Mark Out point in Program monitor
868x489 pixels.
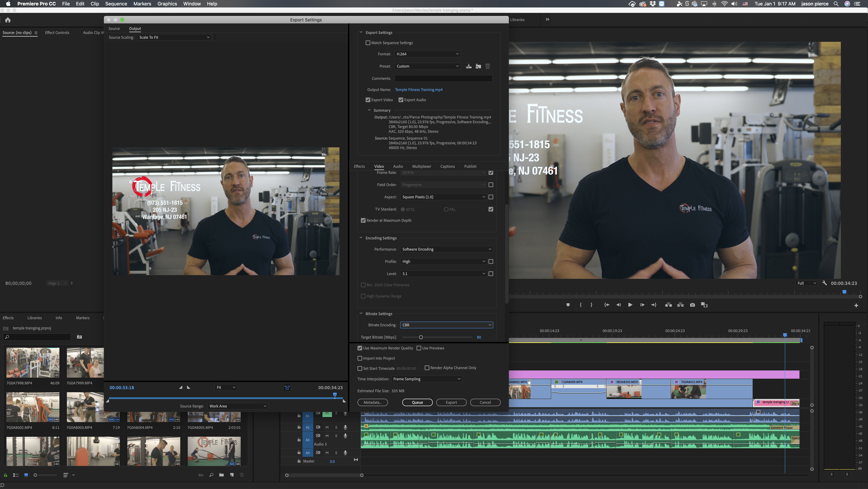click(x=591, y=305)
